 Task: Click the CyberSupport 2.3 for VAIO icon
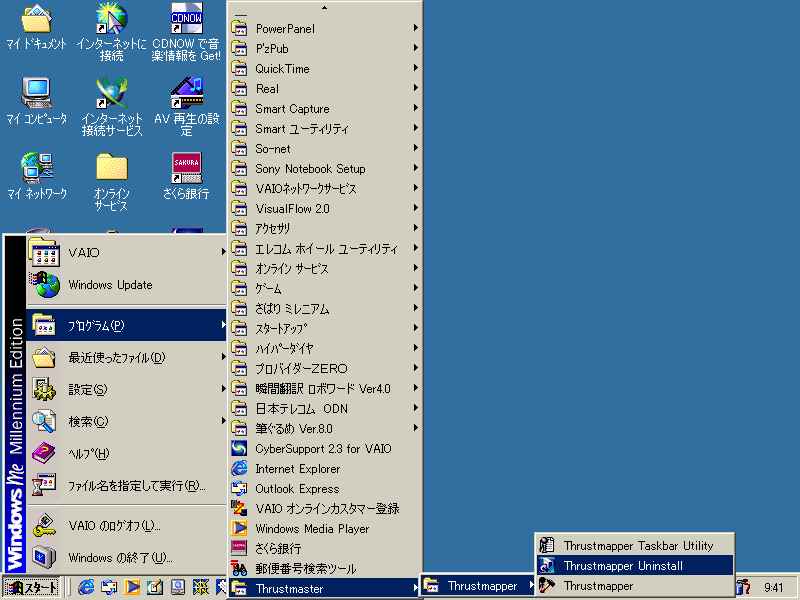click(239, 448)
